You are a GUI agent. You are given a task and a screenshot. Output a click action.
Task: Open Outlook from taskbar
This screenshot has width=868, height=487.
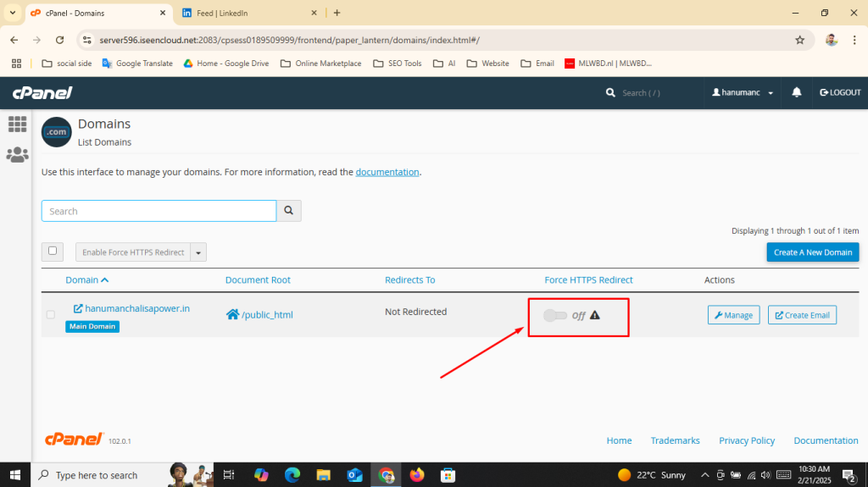click(354, 475)
